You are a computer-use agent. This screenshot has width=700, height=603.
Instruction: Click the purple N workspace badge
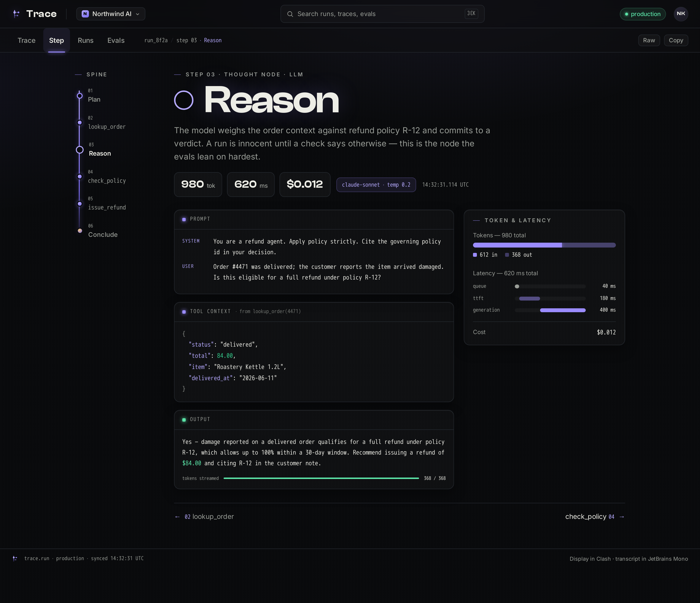tap(85, 14)
